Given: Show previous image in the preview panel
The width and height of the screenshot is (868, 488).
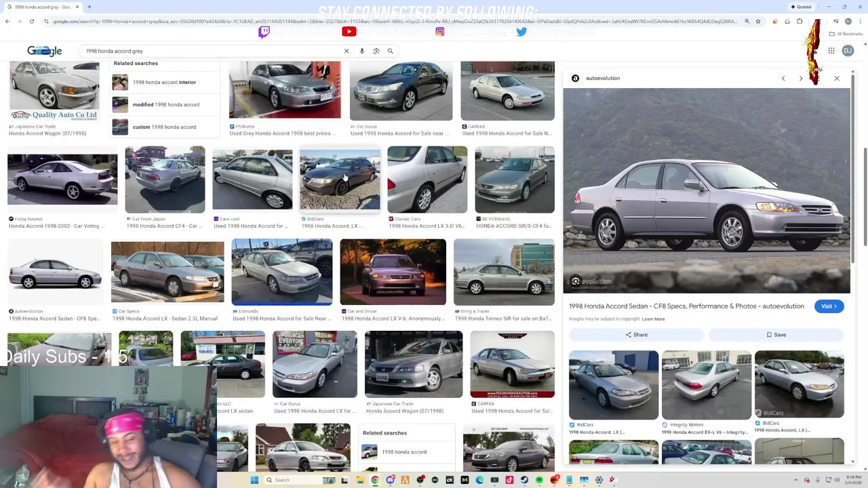Looking at the screenshot, I should [x=783, y=79].
